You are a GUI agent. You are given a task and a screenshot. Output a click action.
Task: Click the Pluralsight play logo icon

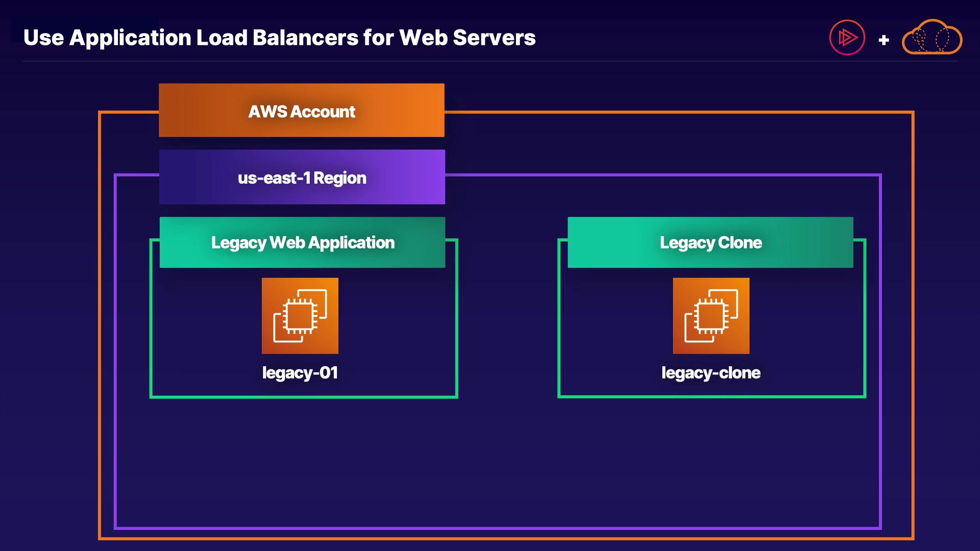[x=847, y=37]
